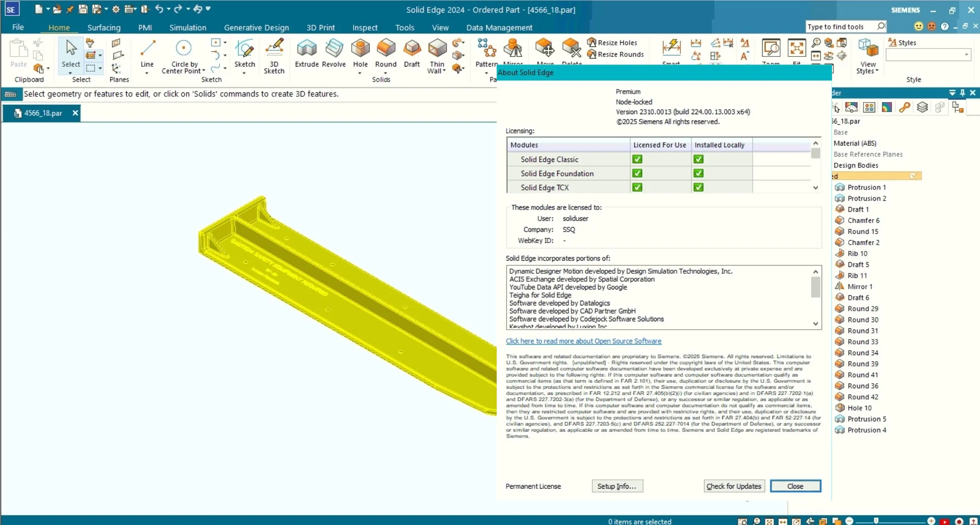980x525 pixels.
Task: Click the licensing modules list scrollbar
Action: tap(815, 165)
